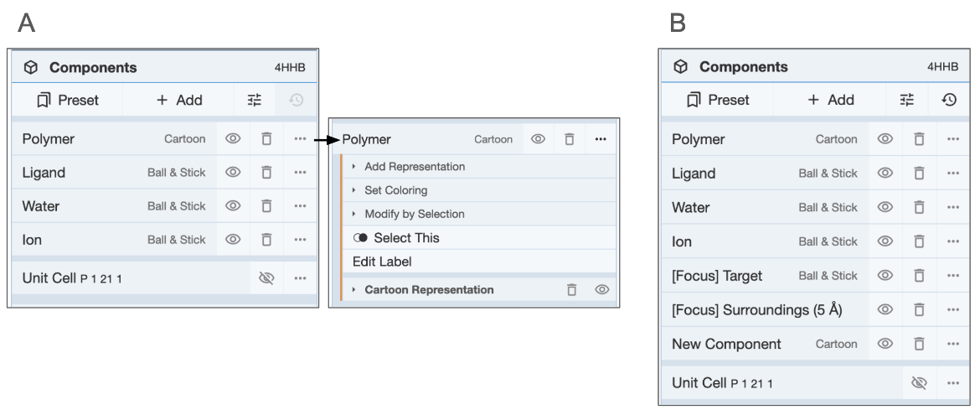Click Edit Label menu entry
Screen dimensions: 980x415
(x=382, y=262)
